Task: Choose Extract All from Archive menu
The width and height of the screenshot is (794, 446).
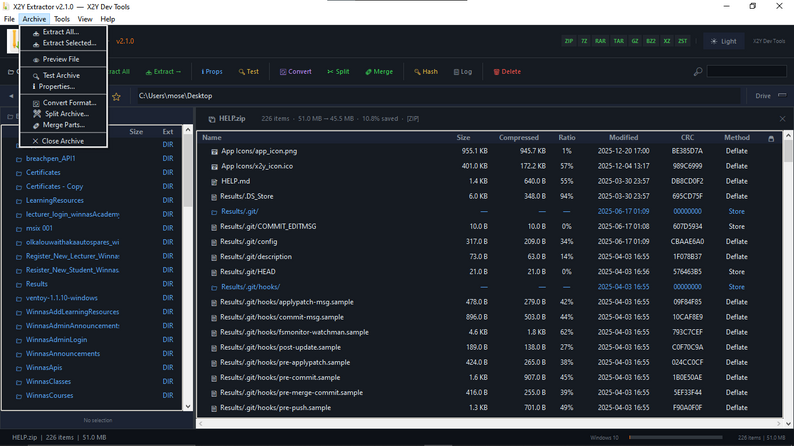Action: (61, 32)
